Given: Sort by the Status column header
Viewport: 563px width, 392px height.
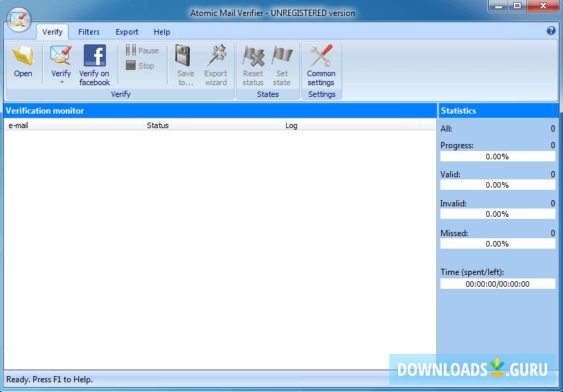Looking at the screenshot, I should click(212, 125).
